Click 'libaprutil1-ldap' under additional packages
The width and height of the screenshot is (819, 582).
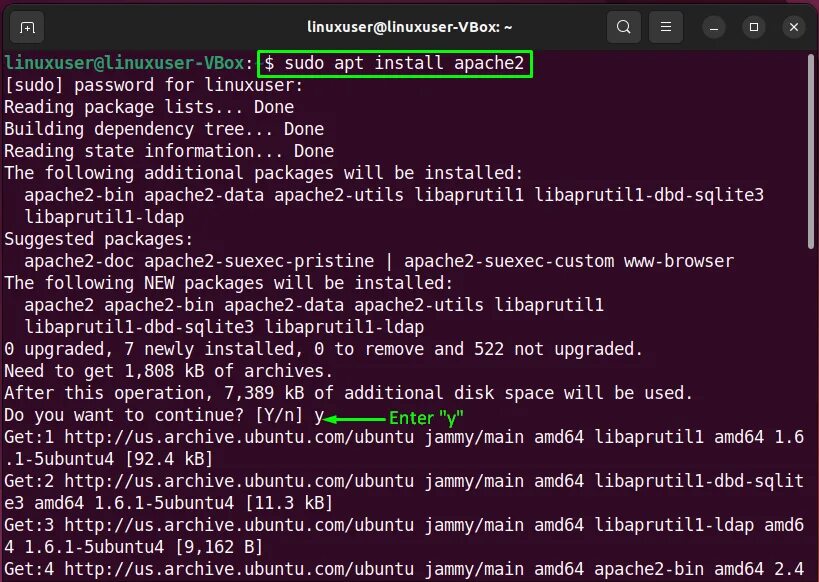pyautogui.click(x=104, y=217)
